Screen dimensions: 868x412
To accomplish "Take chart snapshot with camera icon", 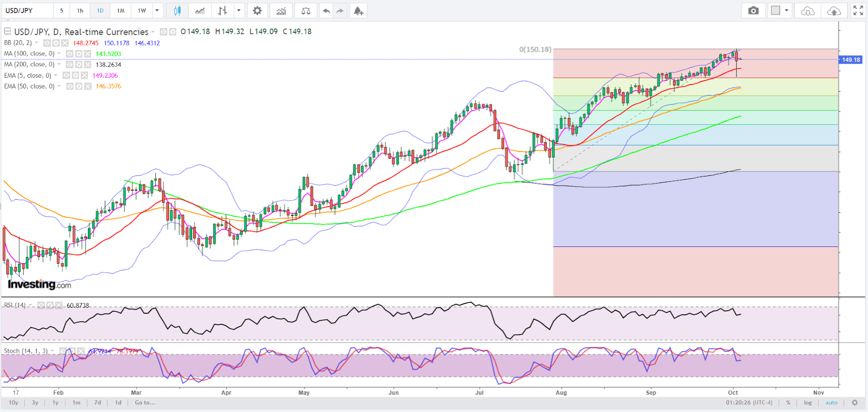I will click(x=753, y=10).
